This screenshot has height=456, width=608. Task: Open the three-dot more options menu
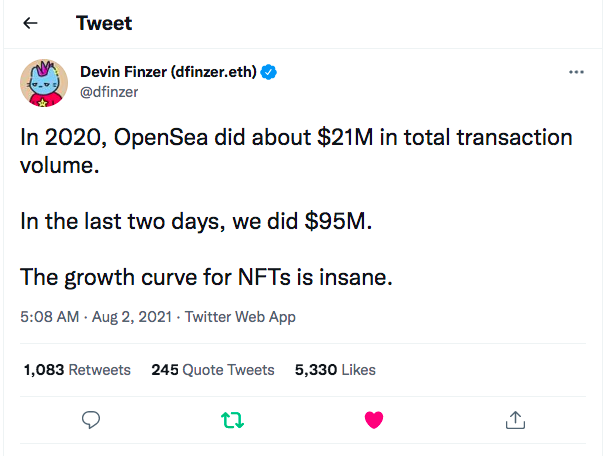(576, 72)
